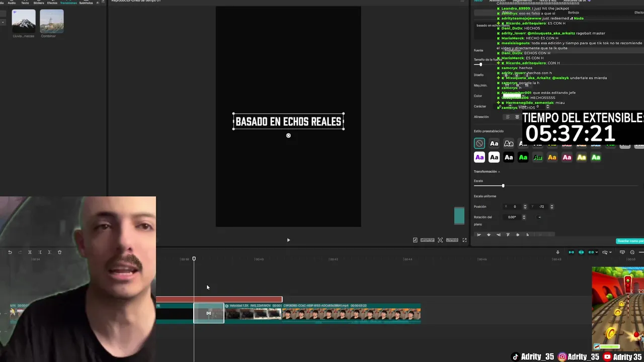The width and height of the screenshot is (644, 362).
Task: Split the clip at the playhead
Action: point(30,252)
